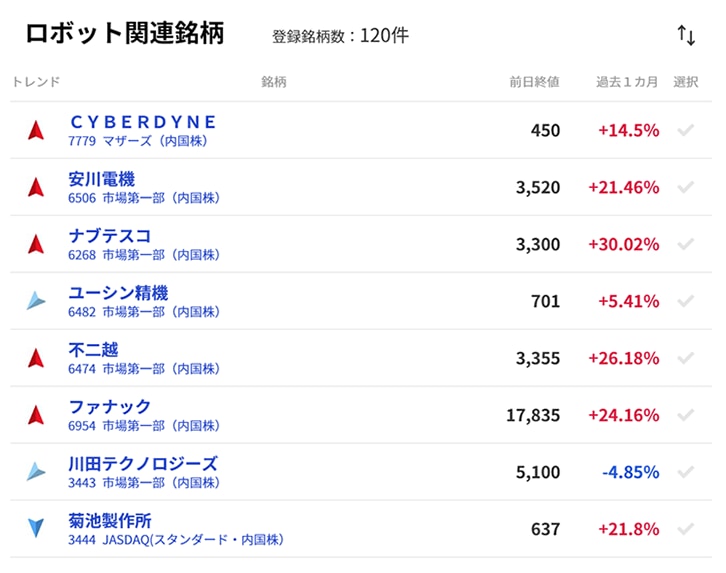The width and height of the screenshot is (726, 573).
Task: Click the +30.02% value for ナブテスコ
Action: pos(623,245)
